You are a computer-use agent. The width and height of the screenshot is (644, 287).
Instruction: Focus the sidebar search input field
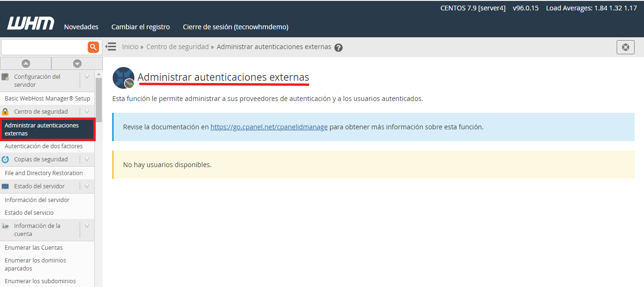(x=44, y=47)
